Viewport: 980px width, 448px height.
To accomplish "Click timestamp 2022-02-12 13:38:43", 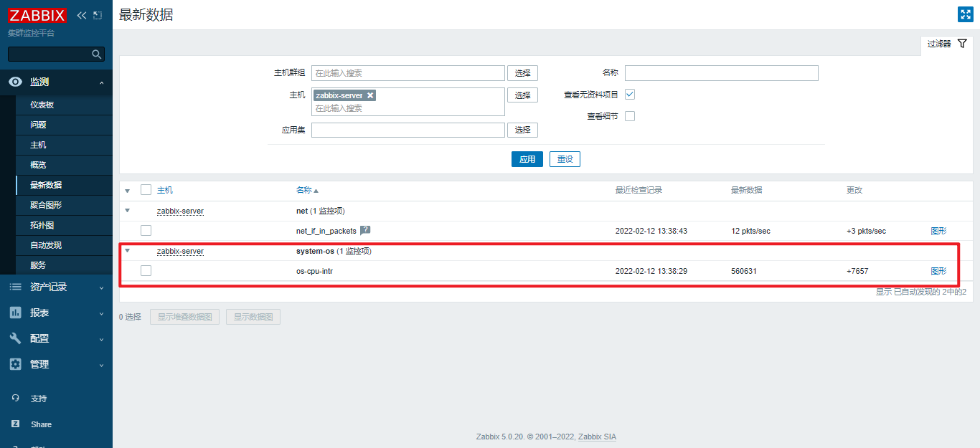I will click(651, 231).
